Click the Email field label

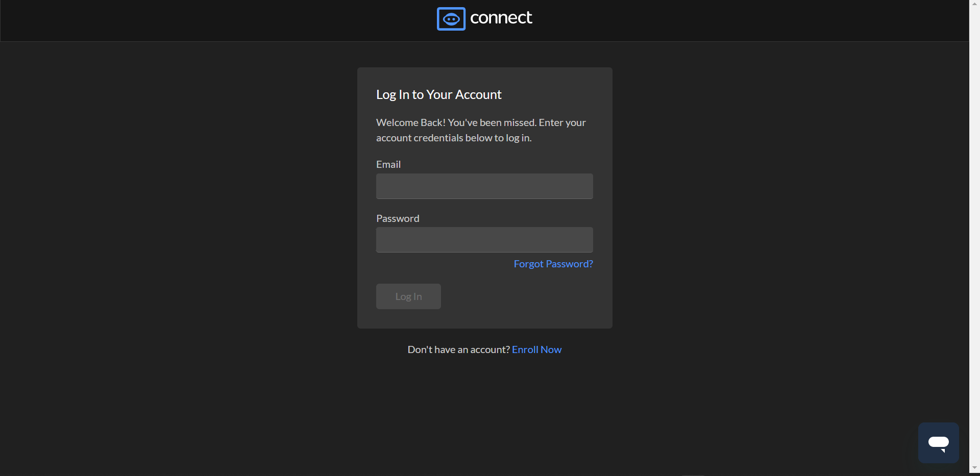tap(388, 164)
